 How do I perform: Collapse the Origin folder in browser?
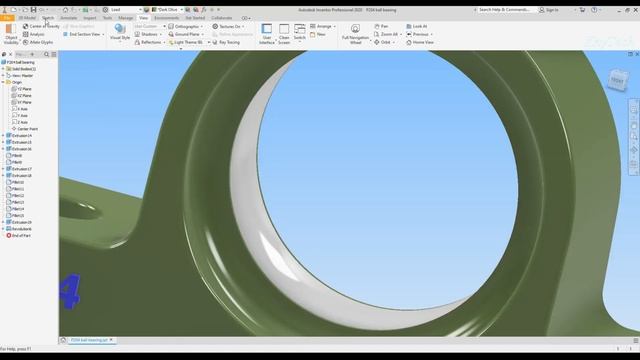tap(3, 82)
